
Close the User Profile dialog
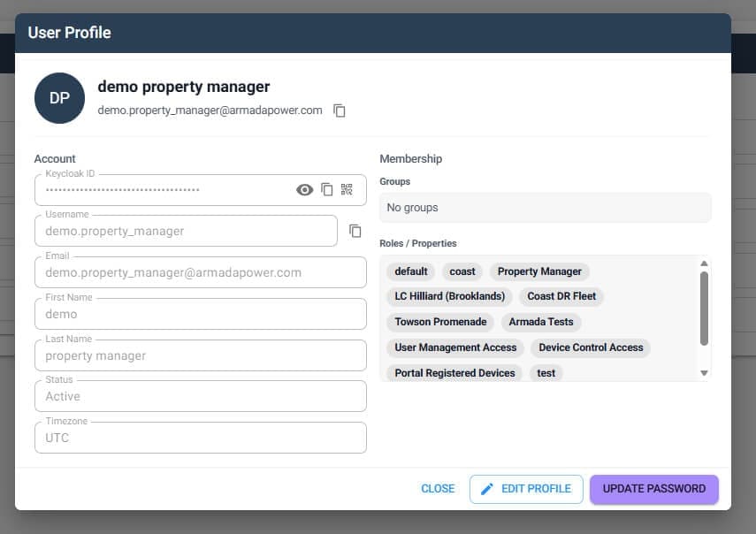click(438, 489)
